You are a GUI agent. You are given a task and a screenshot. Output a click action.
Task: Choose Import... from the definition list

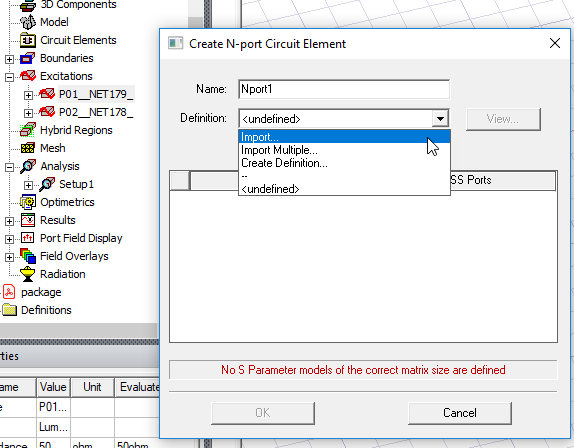(x=344, y=137)
